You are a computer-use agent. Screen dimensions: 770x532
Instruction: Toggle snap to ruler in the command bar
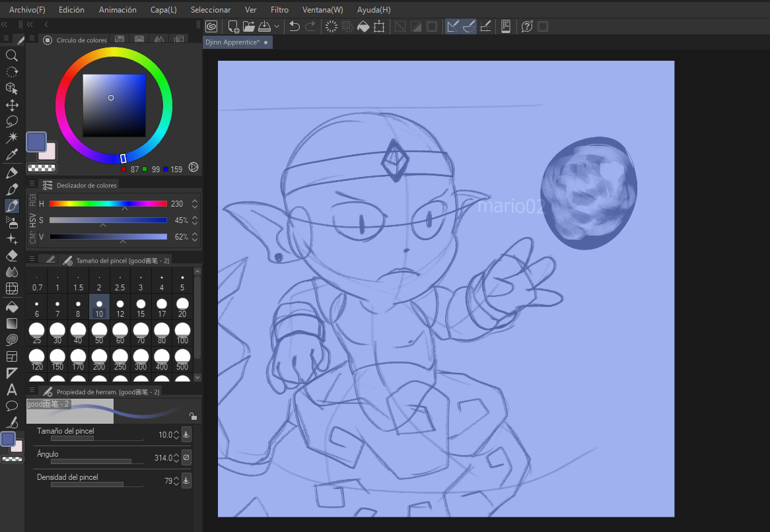tap(452, 26)
